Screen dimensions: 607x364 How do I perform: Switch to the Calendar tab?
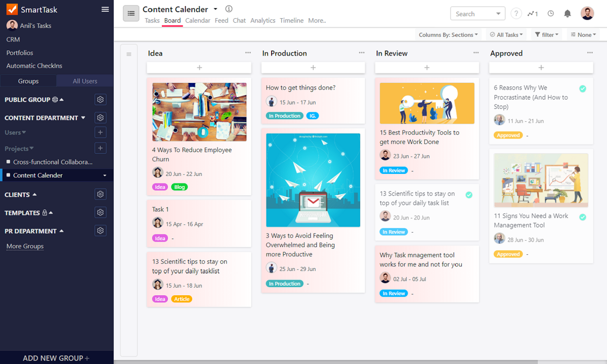click(198, 21)
